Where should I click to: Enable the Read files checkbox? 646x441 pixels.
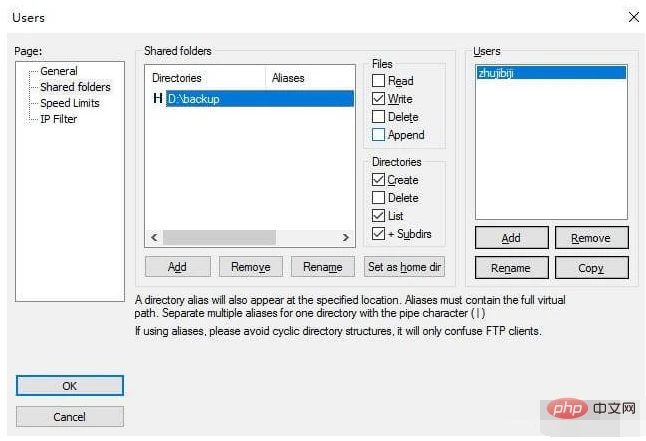click(x=378, y=80)
